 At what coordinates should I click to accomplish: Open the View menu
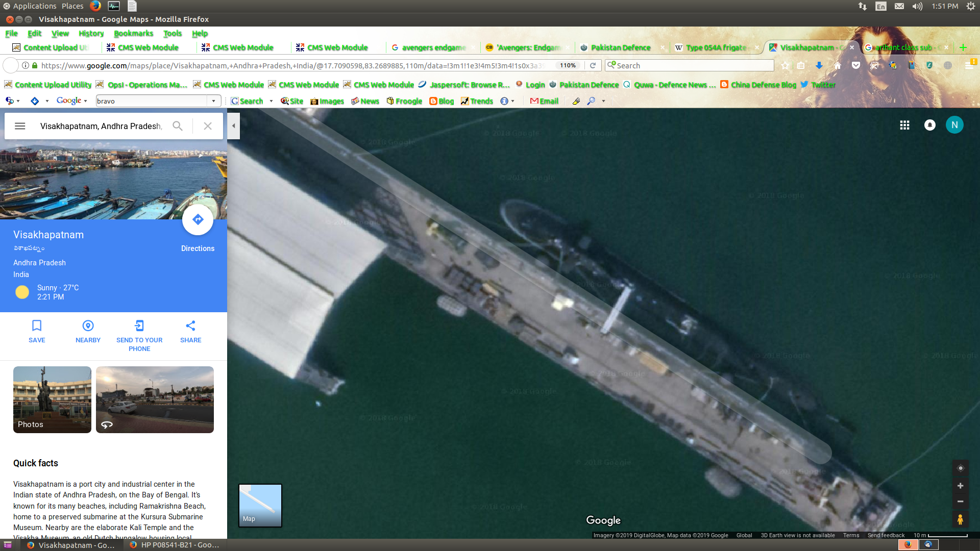pyautogui.click(x=60, y=33)
